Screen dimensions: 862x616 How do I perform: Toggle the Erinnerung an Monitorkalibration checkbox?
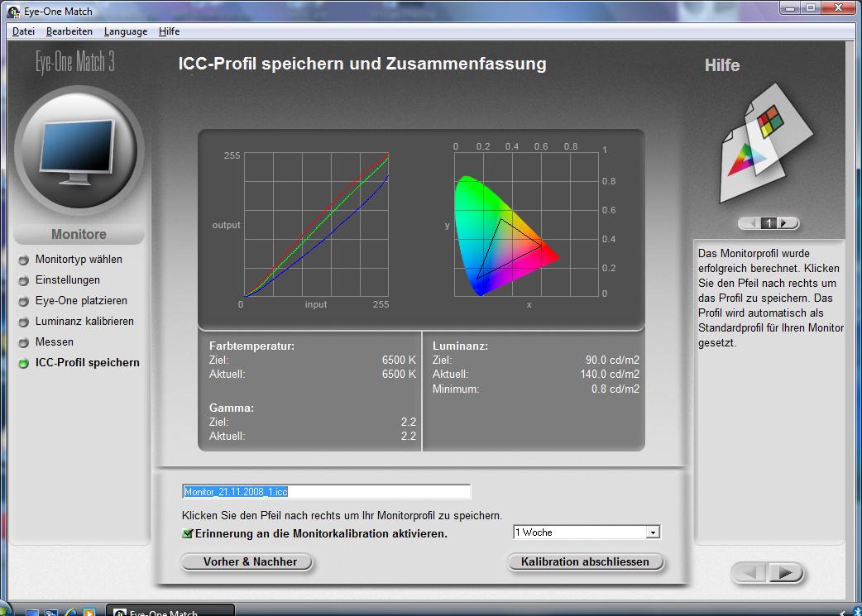[x=188, y=533]
